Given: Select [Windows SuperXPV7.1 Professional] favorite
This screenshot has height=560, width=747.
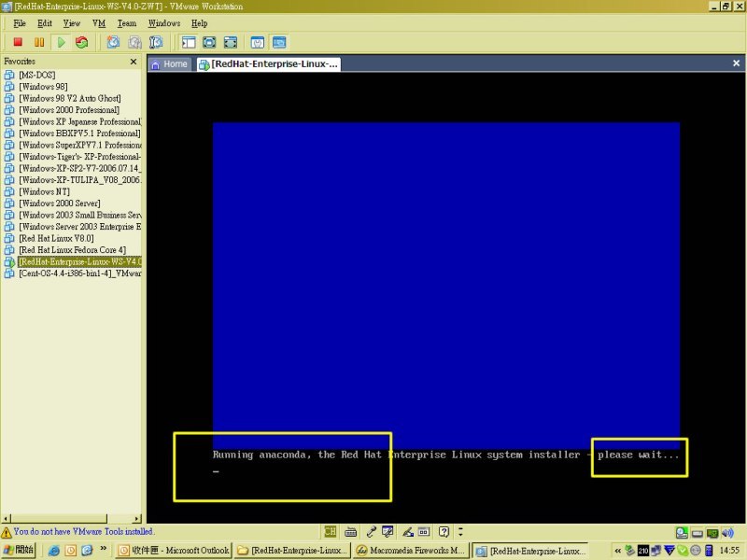Looking at the screenshot, I should 79,145.
